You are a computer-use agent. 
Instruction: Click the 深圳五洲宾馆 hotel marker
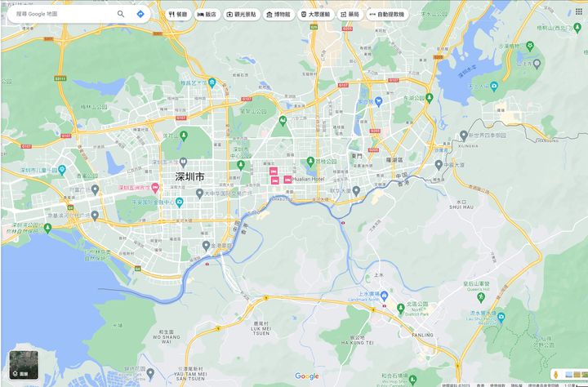pyautogui.click(x=155, y=188)
